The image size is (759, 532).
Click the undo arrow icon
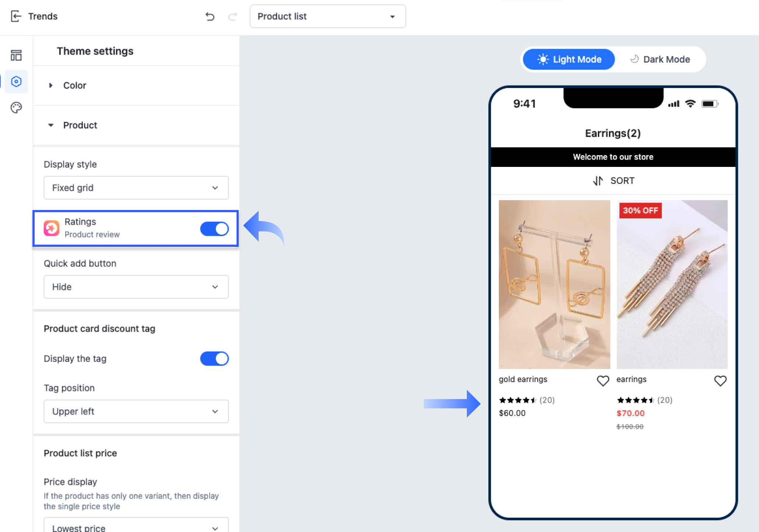coord(210,16)
